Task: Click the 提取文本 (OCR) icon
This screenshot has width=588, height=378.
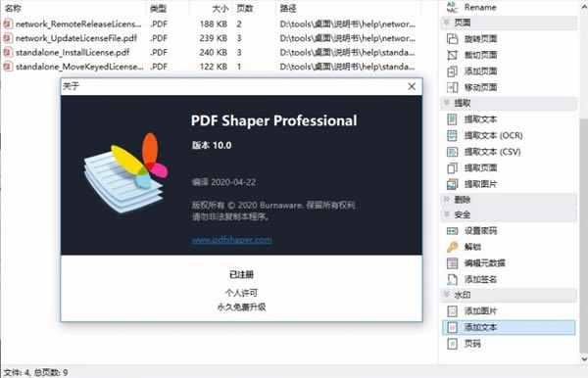Action: click(x=452, y=135)
